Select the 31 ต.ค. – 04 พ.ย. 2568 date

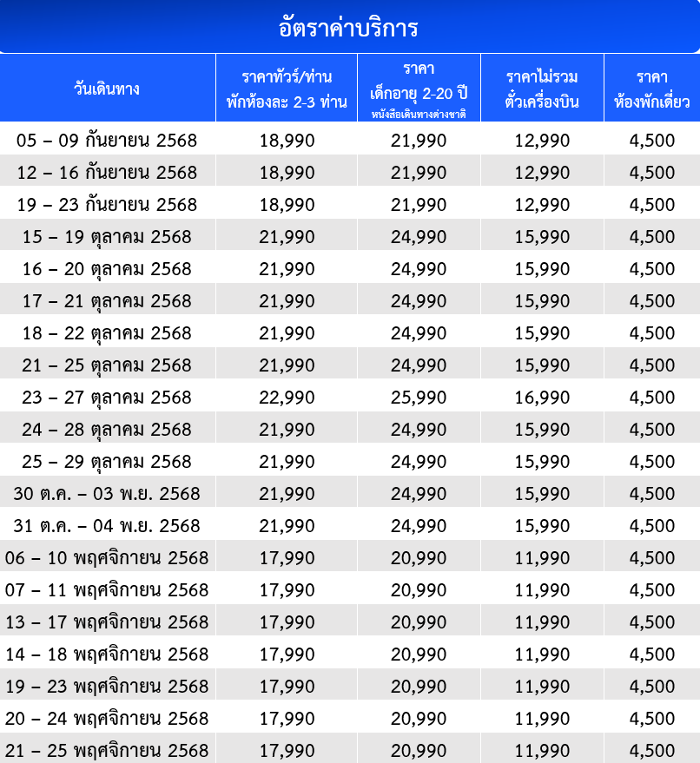[x=107, y=526]
